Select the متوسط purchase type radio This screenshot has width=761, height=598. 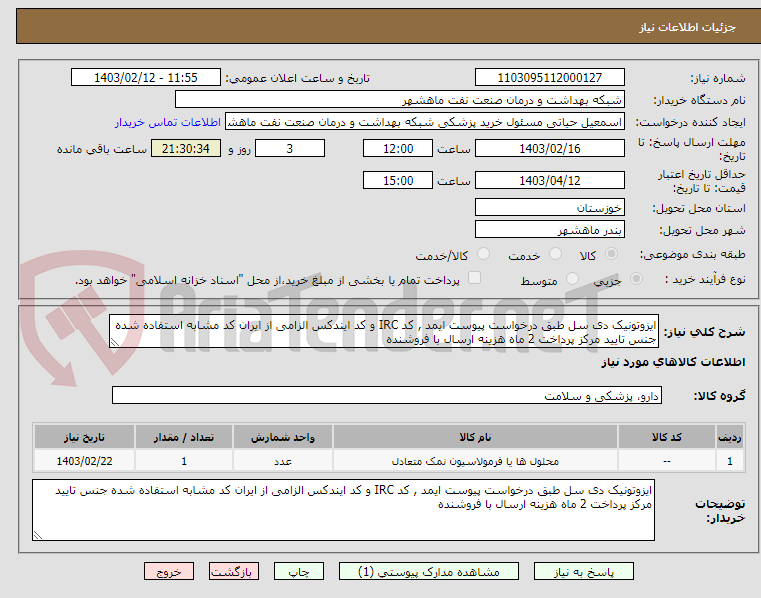[x=573, y=279]
